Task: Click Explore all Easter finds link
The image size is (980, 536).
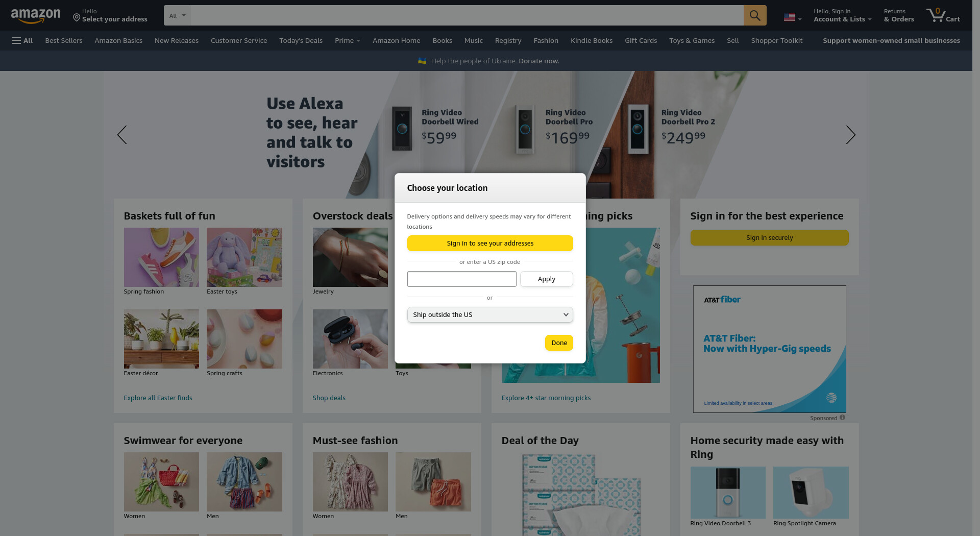Action: point(158,398)
